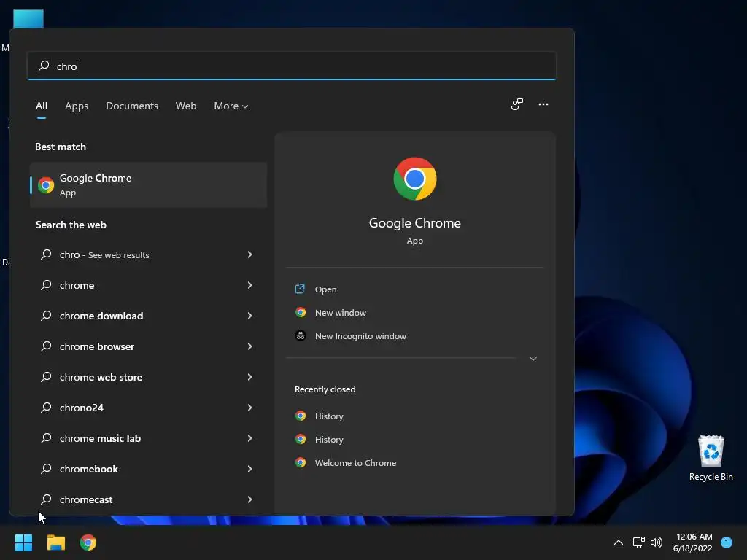Open network status icon in system tray
Image resolution: width=747 pixels, height=560 pixels.
[638, 542]
